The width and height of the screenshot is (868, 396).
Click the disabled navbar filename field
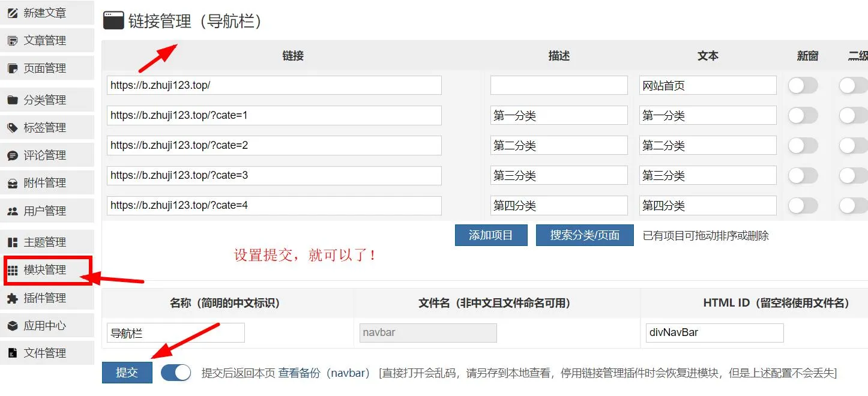pos(428,332)
